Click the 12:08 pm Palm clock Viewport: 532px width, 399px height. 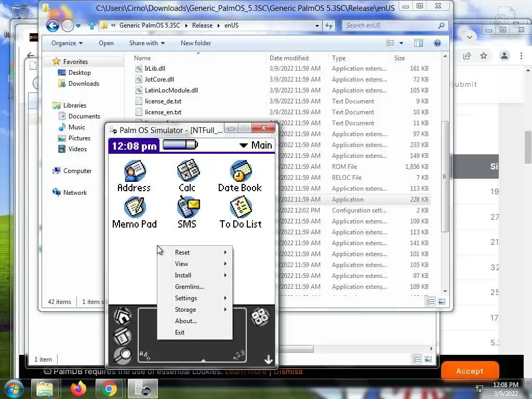tap(135, 146)
